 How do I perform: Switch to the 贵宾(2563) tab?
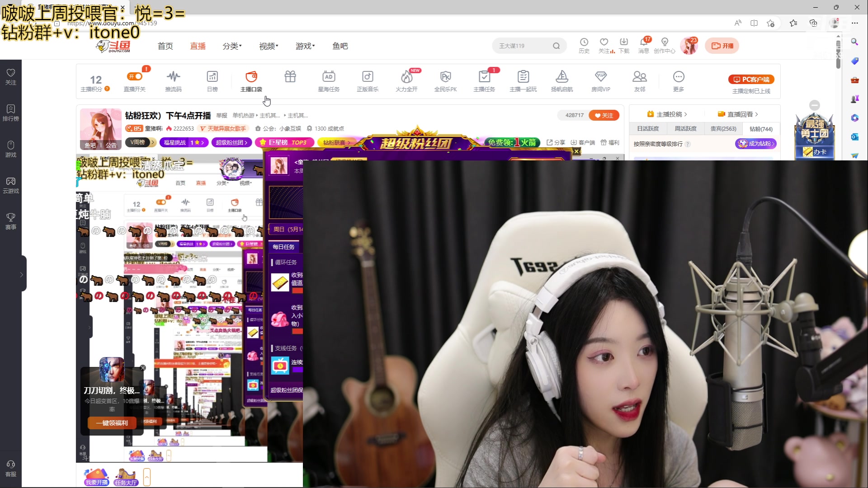tap(723, 129)
